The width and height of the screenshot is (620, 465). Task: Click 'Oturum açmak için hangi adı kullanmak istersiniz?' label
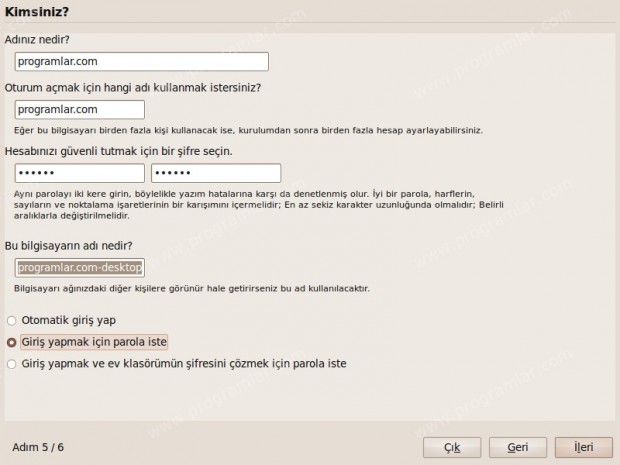coord(133,87)
